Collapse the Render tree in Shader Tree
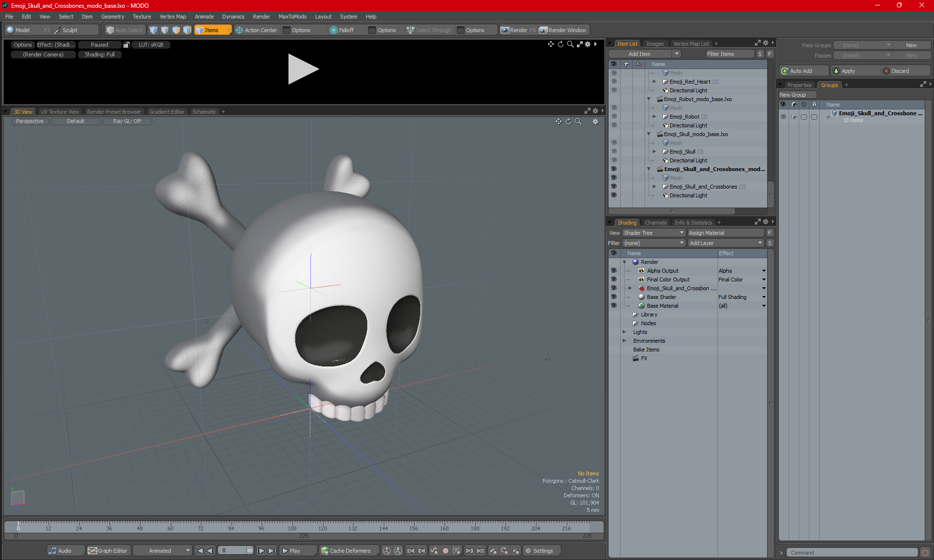Screen dimensions: 934x560 [624, 262]
